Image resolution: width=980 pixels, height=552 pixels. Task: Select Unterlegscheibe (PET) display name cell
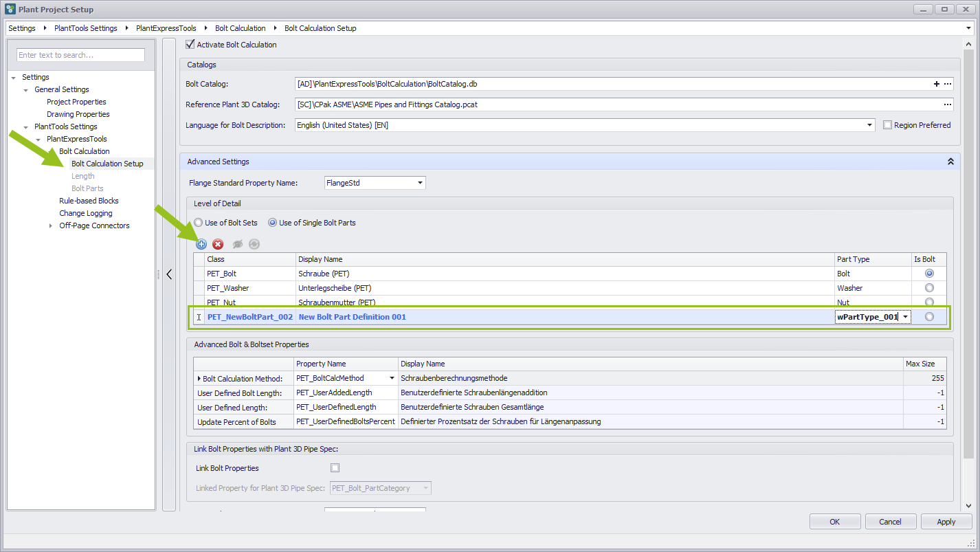pyautogui.click(x=565, y=288)
